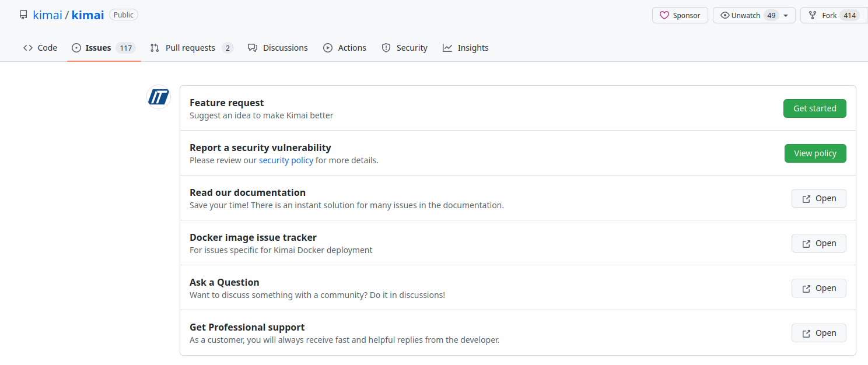This screenshot has width=868, height=365.
Task: Click the heart icon on the Sponsor button
Action: pos(665,15)
